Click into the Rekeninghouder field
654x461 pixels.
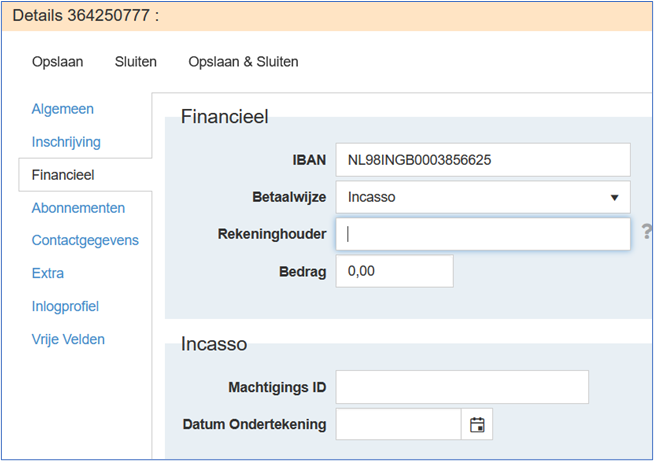[x=483, y=234]
